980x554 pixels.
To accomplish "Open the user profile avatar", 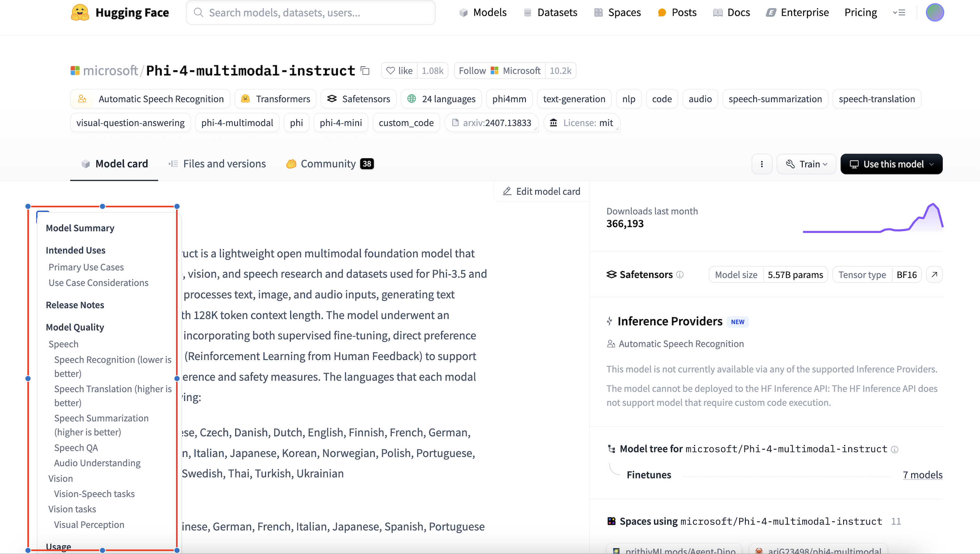I will click(x=934, y=13).
